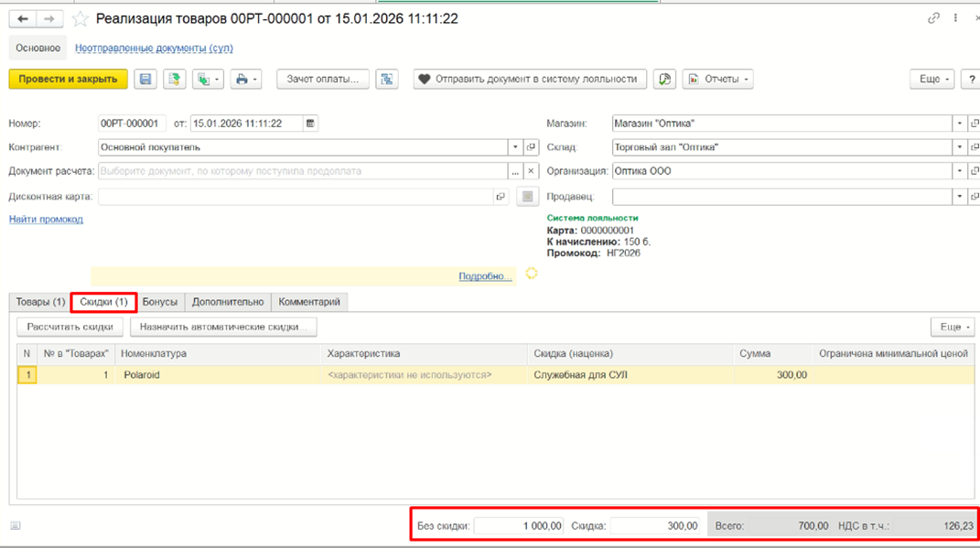Click Рассчитать скидки button
Image resolution: width=980 pixels, height=548 pixels.
click(70, 327)
